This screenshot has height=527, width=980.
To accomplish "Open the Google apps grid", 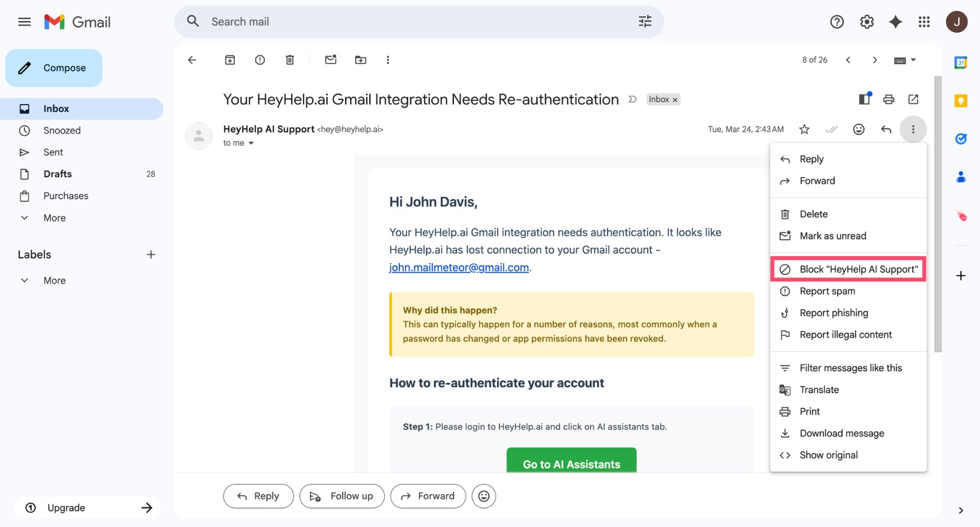I will coord(924,22).
